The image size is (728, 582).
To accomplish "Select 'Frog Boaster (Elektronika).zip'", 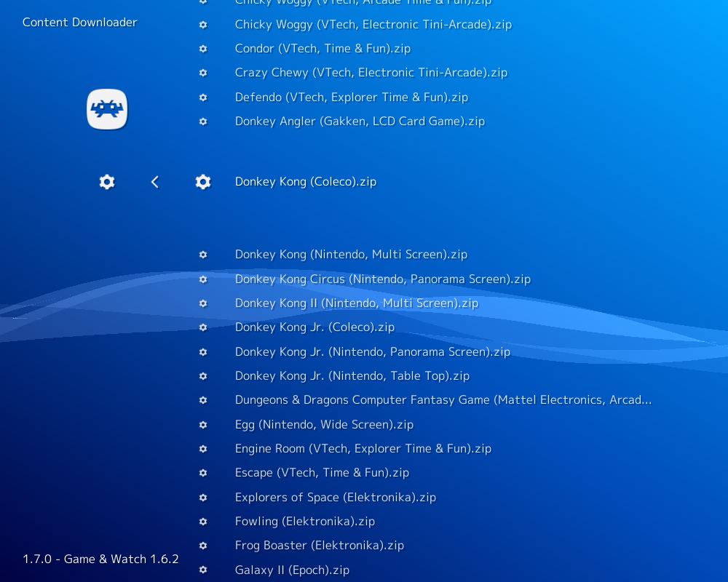I will tap(320, 546).
